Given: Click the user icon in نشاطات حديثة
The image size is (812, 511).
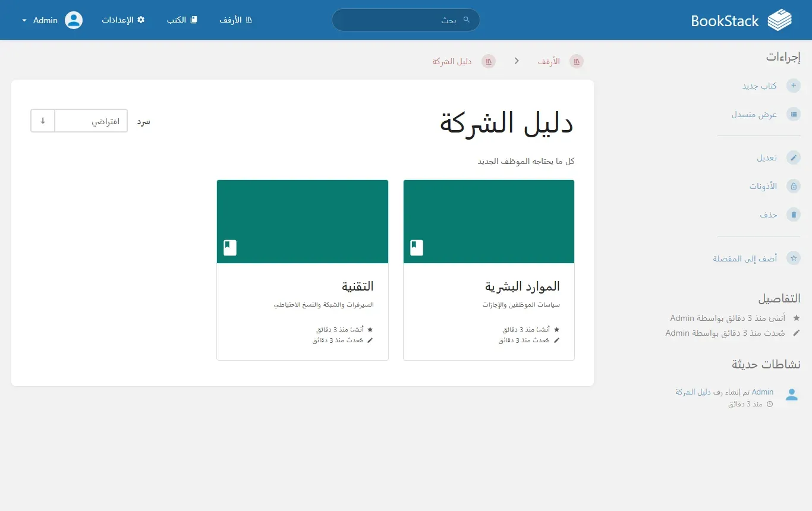Looking at the screenshot, I should [x=792, y=395].
